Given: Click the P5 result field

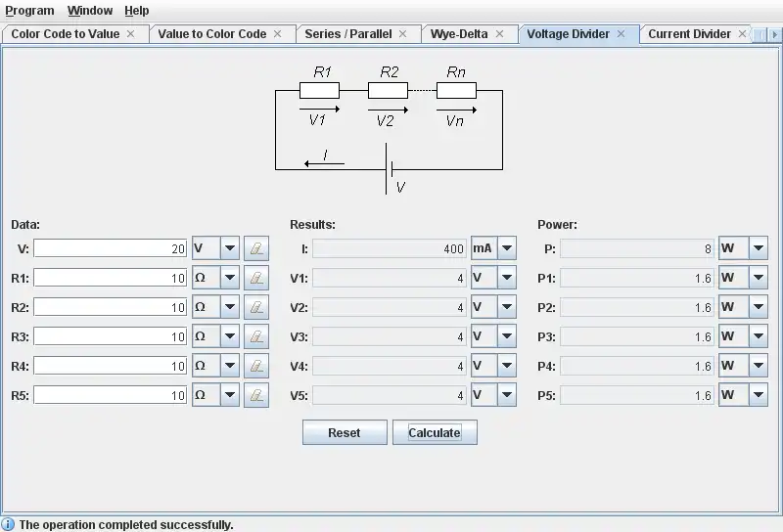Looking at the screenshot, I should [x=637, y=395].
